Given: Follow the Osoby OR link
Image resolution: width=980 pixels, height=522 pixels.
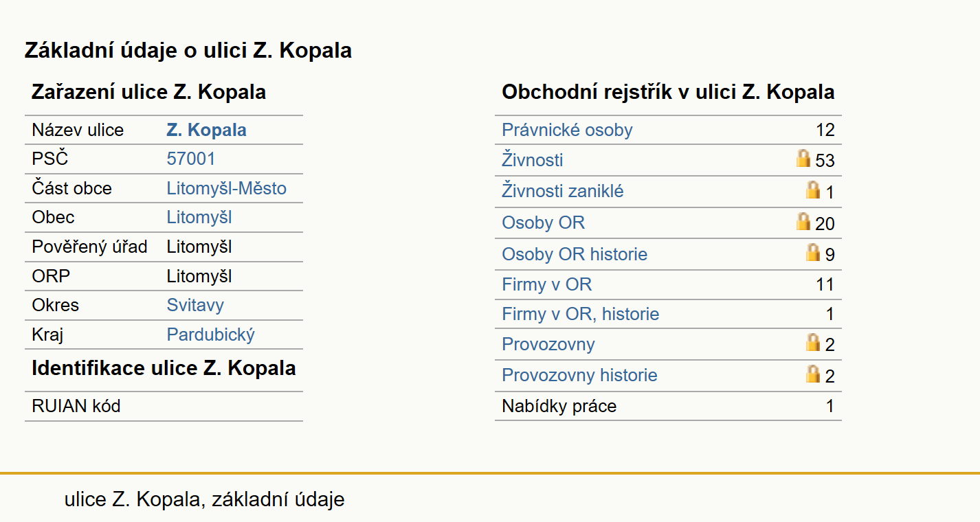Looking at the screenshot, I should (544, 223).
